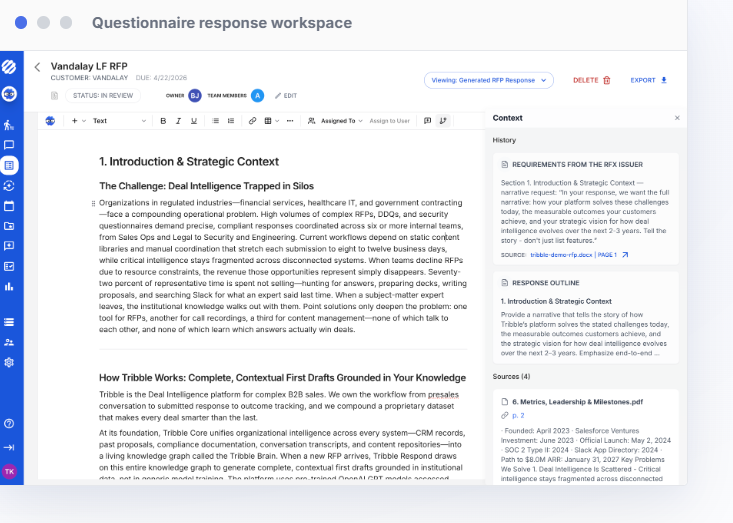Viewport: 733px width, 523px height.
Task: Click the comment icon in the editor toolbar
Action: 427,121
